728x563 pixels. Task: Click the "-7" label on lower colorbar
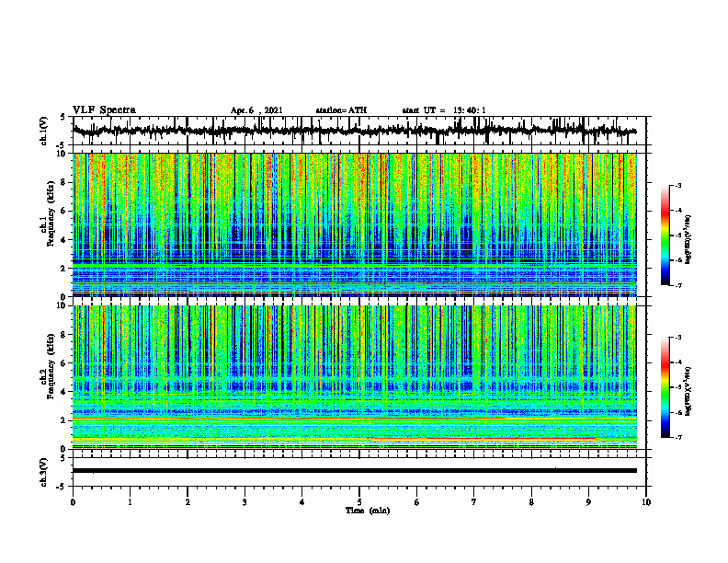[x=678, y=437]
